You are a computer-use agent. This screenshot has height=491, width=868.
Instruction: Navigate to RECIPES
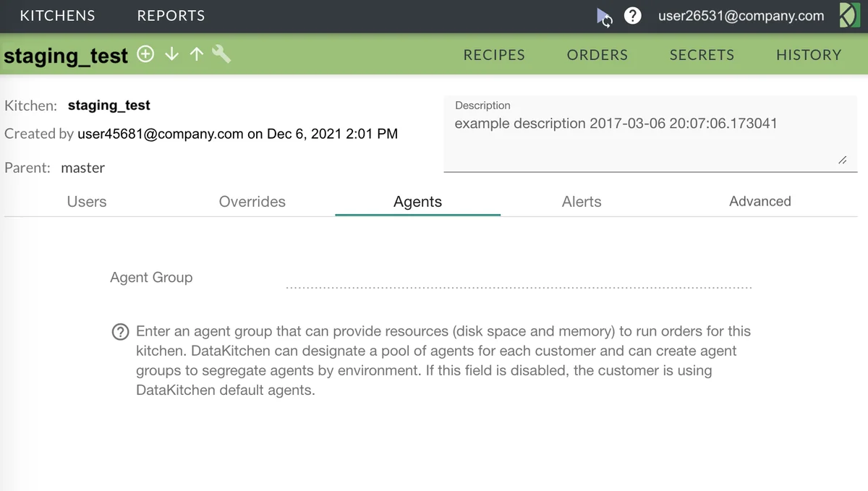pos(494,54)
